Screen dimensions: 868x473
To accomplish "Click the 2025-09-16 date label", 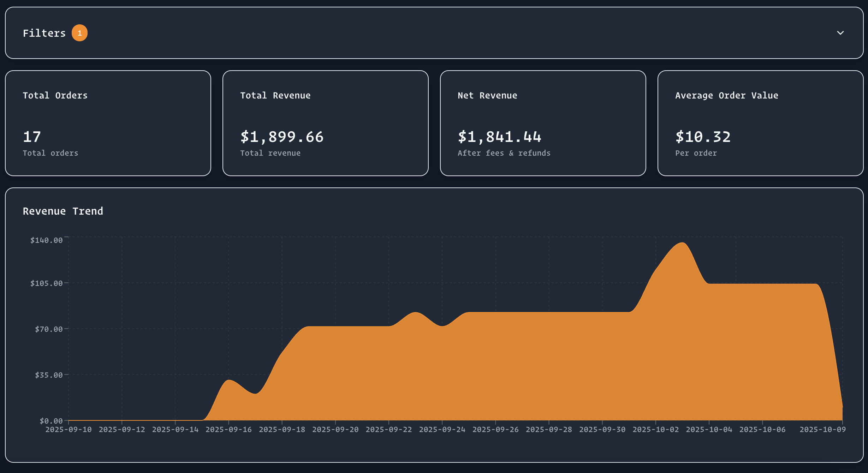I will [228, 429].
